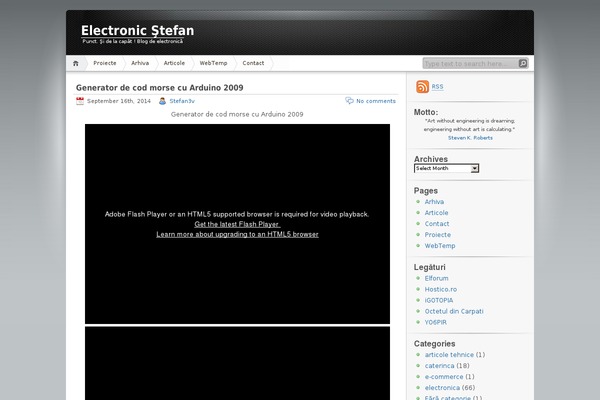This screenshot has height=400, width=600.
Task: Select the electronica category link
Action: (442, 387)
